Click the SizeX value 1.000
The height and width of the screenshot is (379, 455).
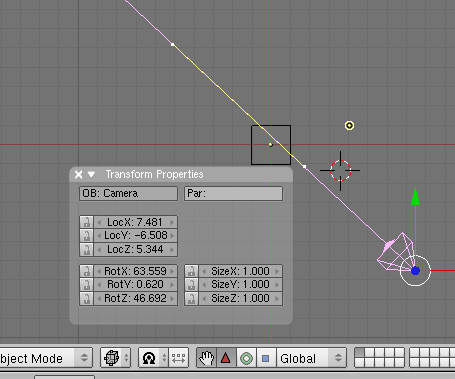(240, 271)
